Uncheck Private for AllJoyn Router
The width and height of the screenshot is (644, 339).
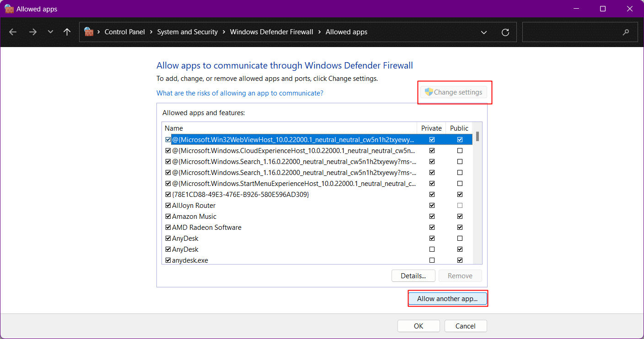(x=432, y=206)
